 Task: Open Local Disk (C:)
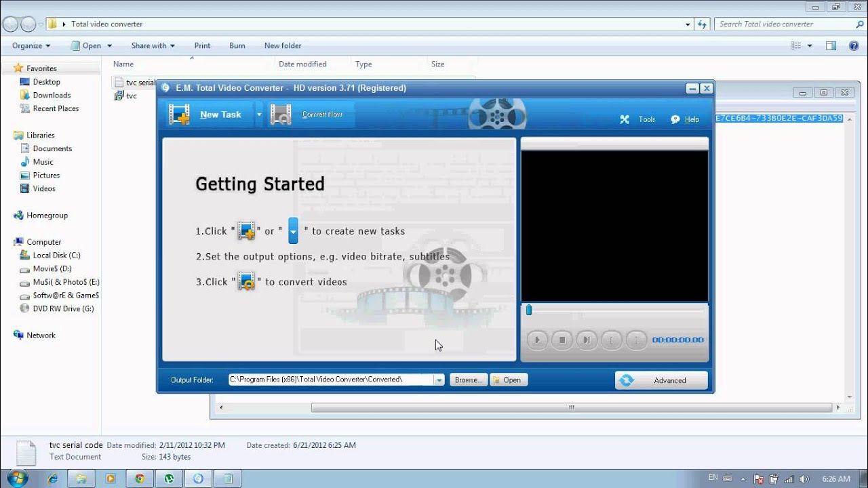click(x=56, y=255)
